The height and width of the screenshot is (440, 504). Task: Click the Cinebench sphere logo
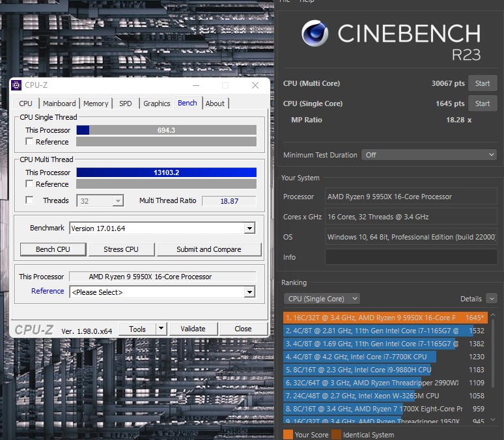point(315,33)
